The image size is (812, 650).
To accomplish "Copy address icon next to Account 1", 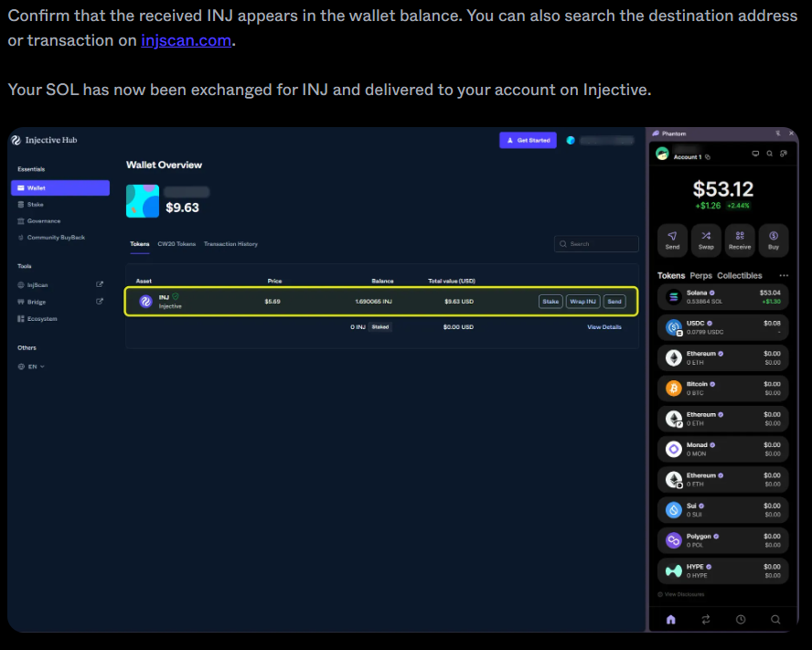I will pyautogui.click(x=708, y=157).
